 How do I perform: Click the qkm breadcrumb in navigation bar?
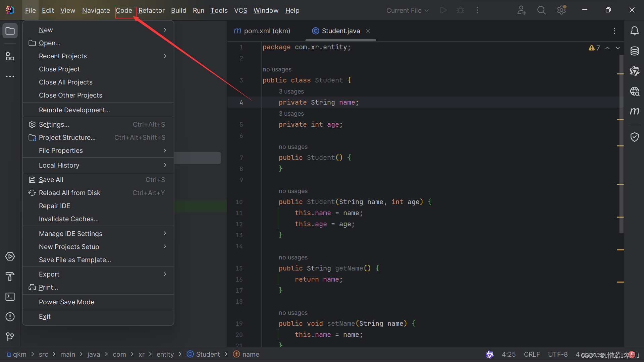[17, 354]
